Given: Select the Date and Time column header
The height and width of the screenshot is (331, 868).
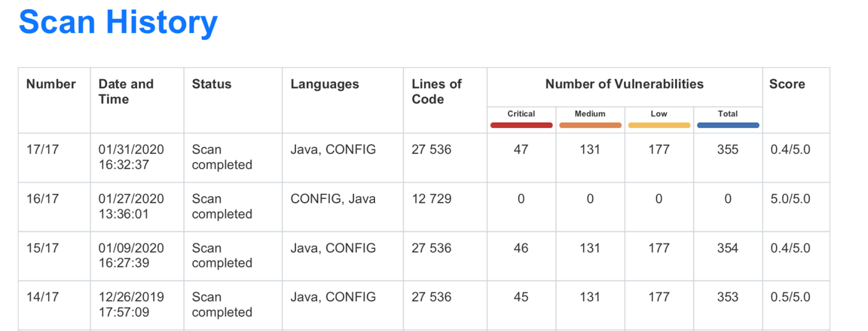Looking at the screenshot, I should [126, 92].
